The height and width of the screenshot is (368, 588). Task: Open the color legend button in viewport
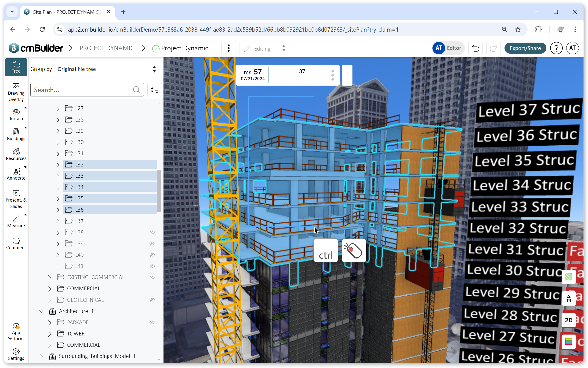568,342
